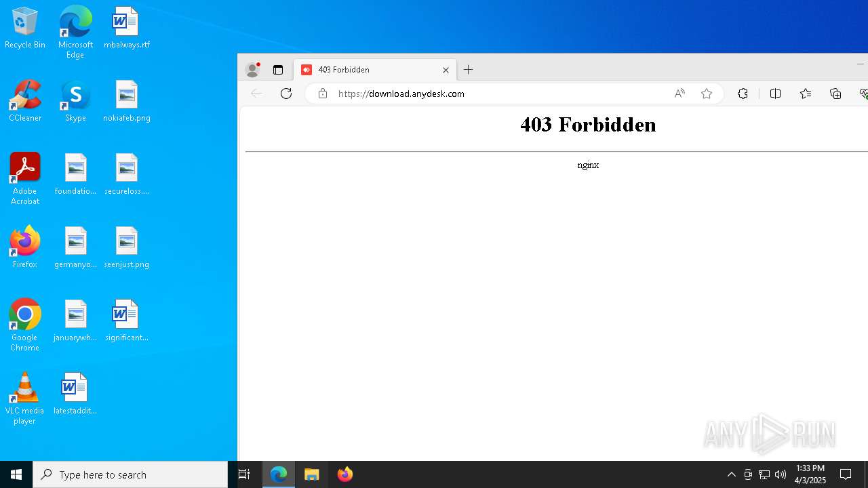Viewport: 868px width, 488px height.
Task: Open the Windows Start menu
Action: (16, 474)
